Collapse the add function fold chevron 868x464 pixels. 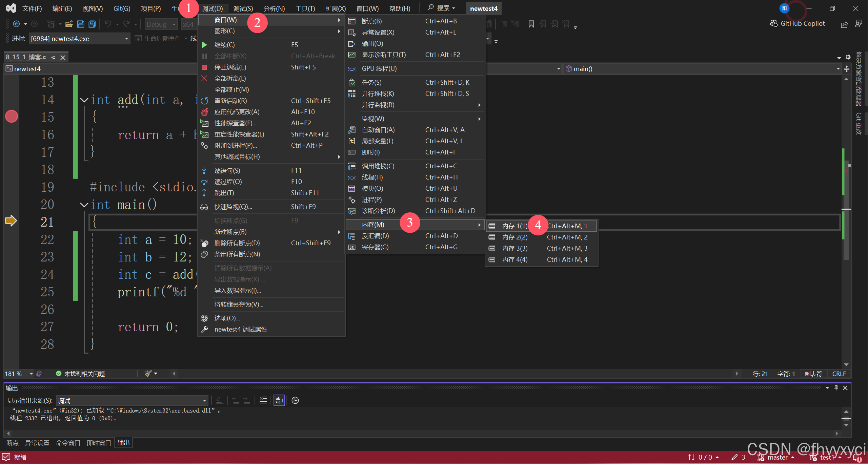tap(84, 100)
